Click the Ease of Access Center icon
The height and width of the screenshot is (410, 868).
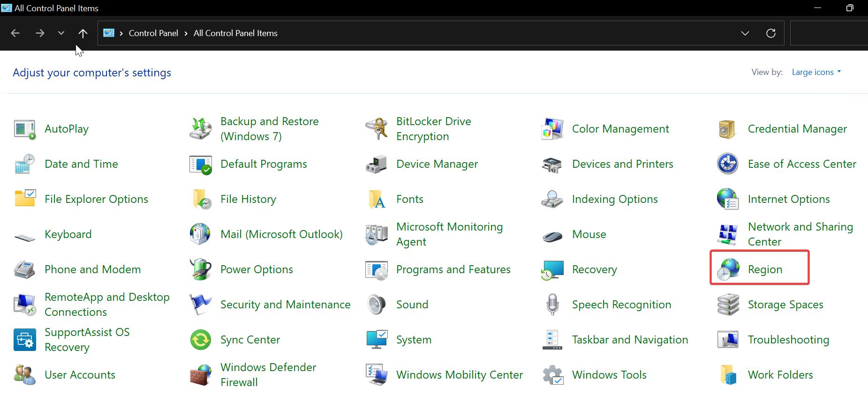(728, 164)
